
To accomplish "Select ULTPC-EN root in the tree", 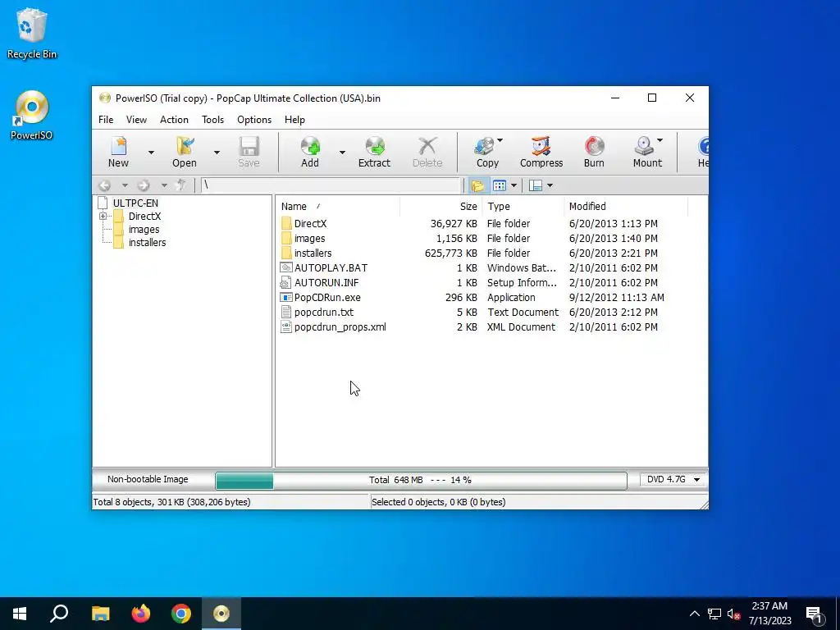I will click(135, 203).
